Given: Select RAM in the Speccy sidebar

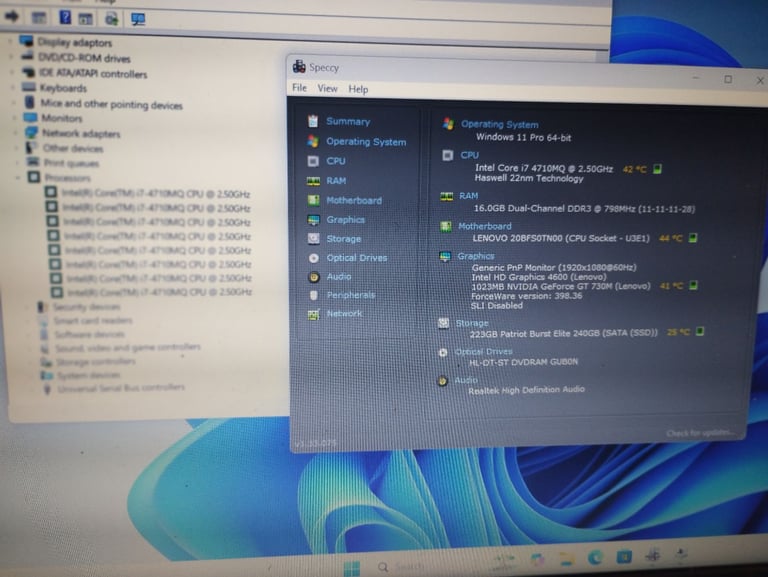Looking at the screenshot, I should click(x=336, y=181).
